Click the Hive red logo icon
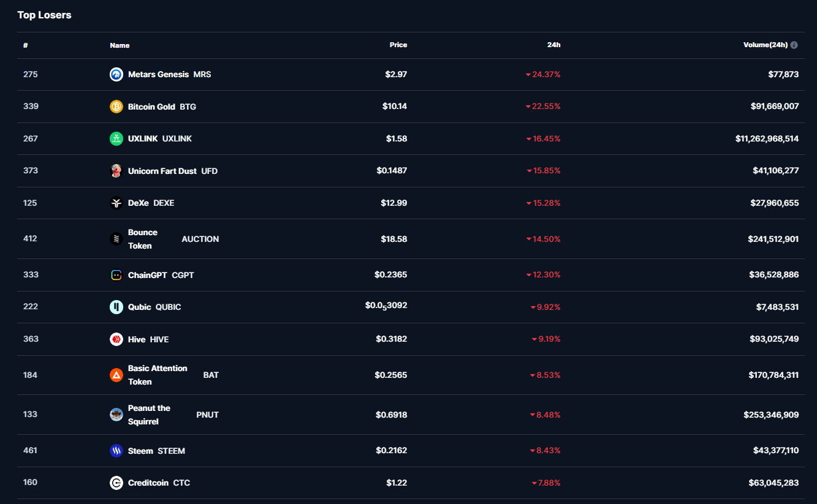The width and height of the screenshot is (817, 504). pos(116,339)
